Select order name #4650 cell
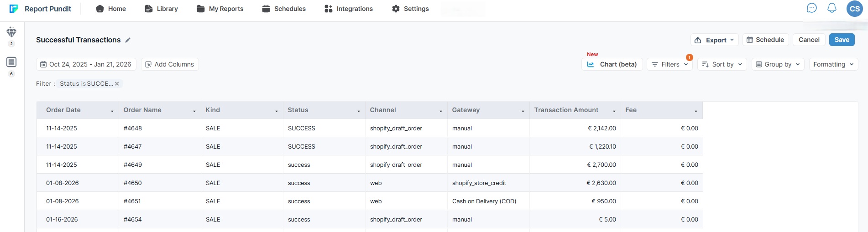Screen dimensions: 868x232 160,183
